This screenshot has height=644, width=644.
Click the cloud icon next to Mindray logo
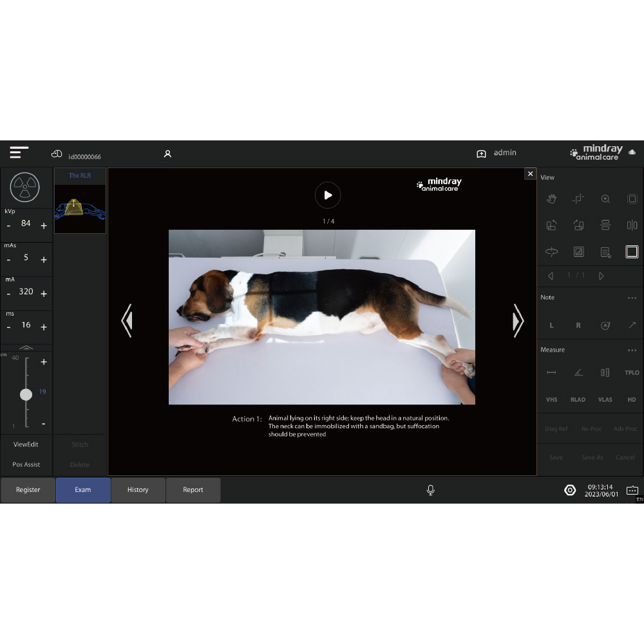coord(632,153)
